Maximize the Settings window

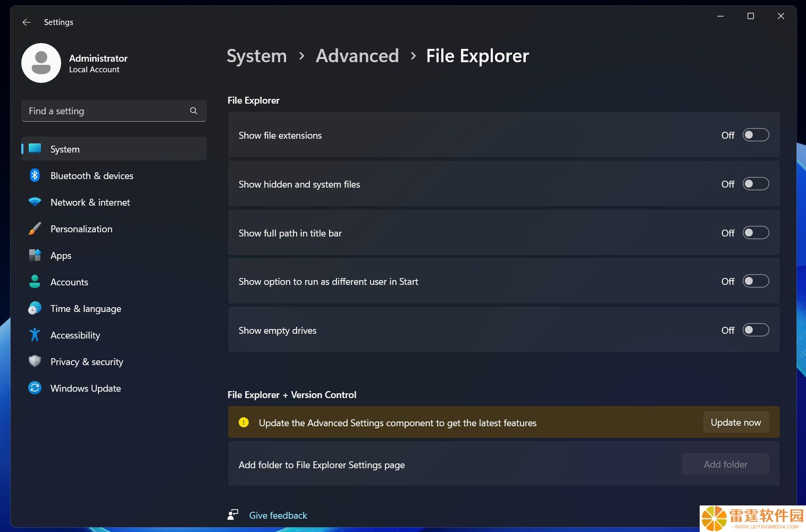tap(751, 16)
